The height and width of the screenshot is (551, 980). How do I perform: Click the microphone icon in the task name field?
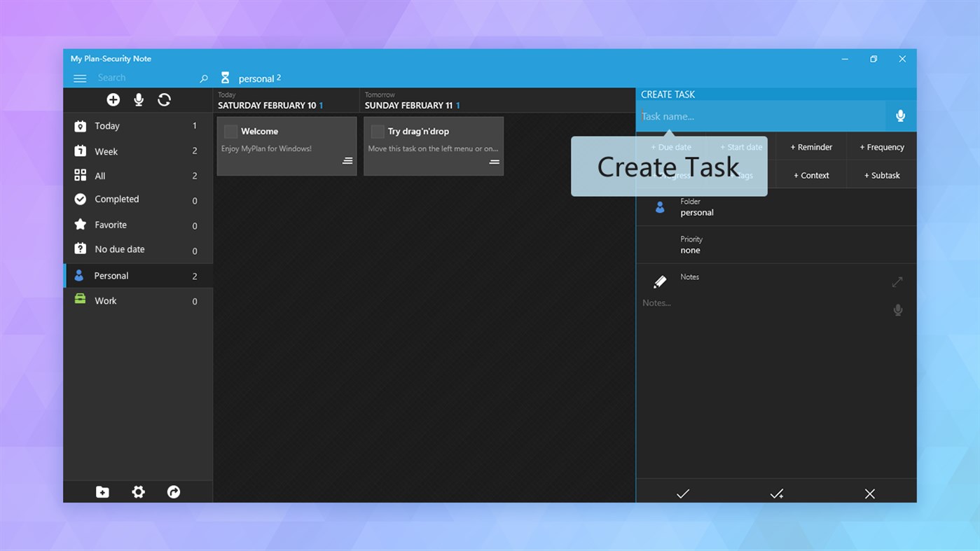[x=900, y=116]
